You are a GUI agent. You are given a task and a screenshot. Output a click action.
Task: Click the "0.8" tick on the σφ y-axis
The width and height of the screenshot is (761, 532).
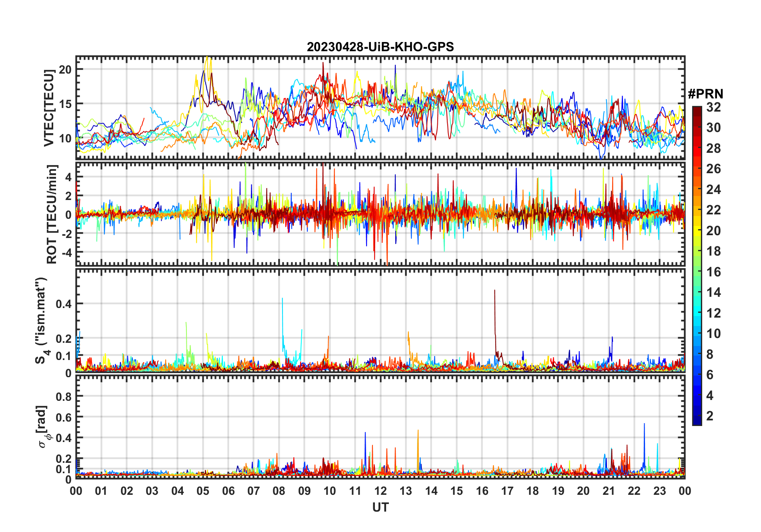point(64,397)
